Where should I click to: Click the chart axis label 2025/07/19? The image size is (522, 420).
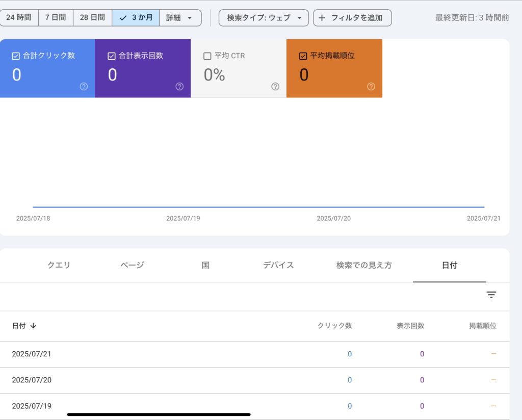coord(183,218)
